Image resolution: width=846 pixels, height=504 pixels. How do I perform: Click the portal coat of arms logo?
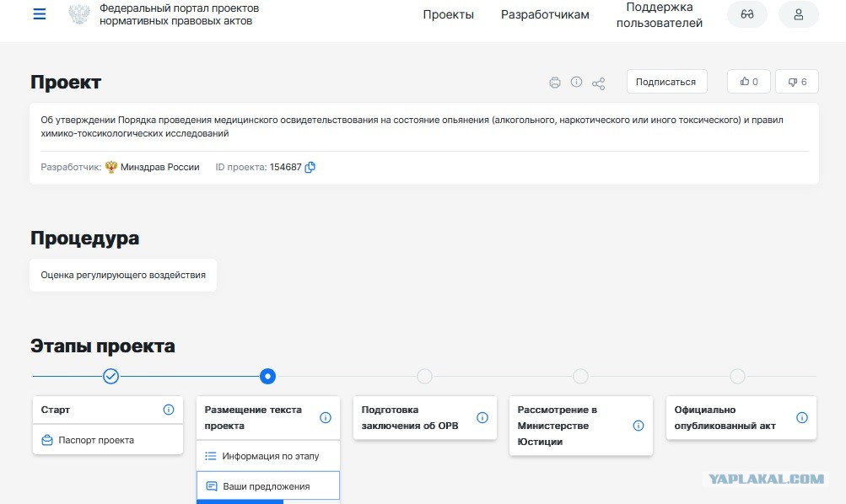pyautogui.click(x=78, y=14)
